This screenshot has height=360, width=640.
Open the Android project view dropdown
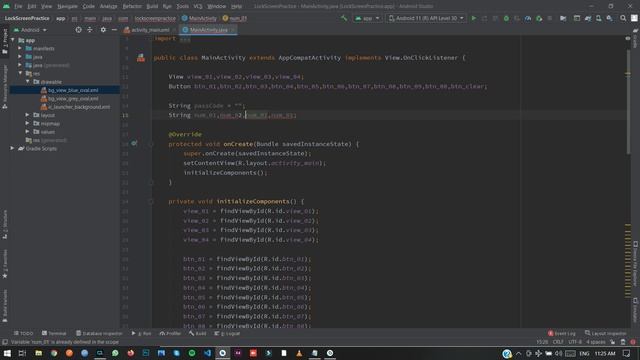pos(30,30)
